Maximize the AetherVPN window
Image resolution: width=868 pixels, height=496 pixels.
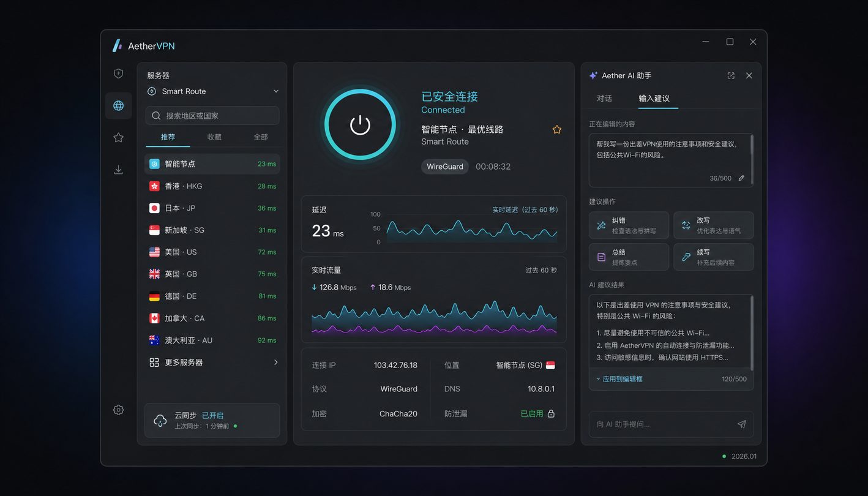[x=730, y=42]
